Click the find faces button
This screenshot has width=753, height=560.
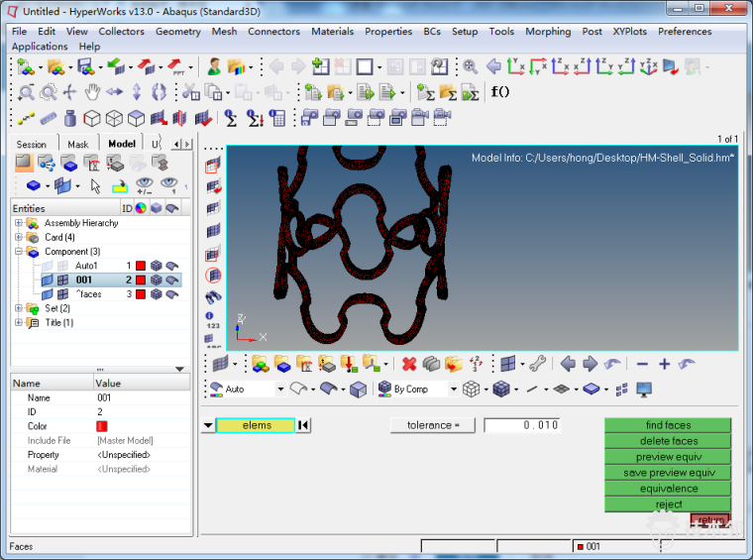[x=668, y=425]
